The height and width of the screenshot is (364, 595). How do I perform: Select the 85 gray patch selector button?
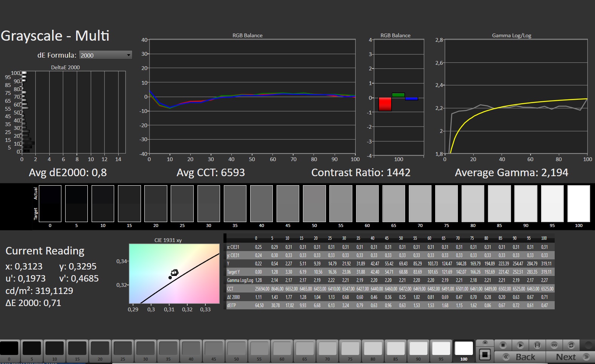point(395,351)
